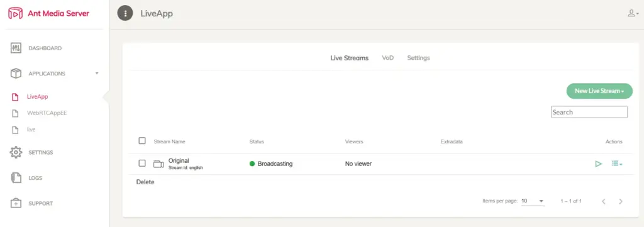Click the Original stream name
The width and height of the screenshot is (644, 227).
[179, 160]
